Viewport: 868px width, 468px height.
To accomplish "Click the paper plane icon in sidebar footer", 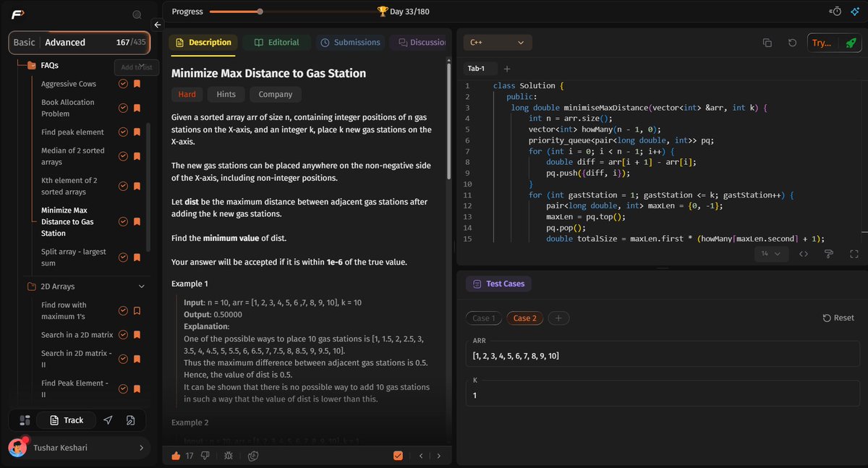I will [108, 420].
